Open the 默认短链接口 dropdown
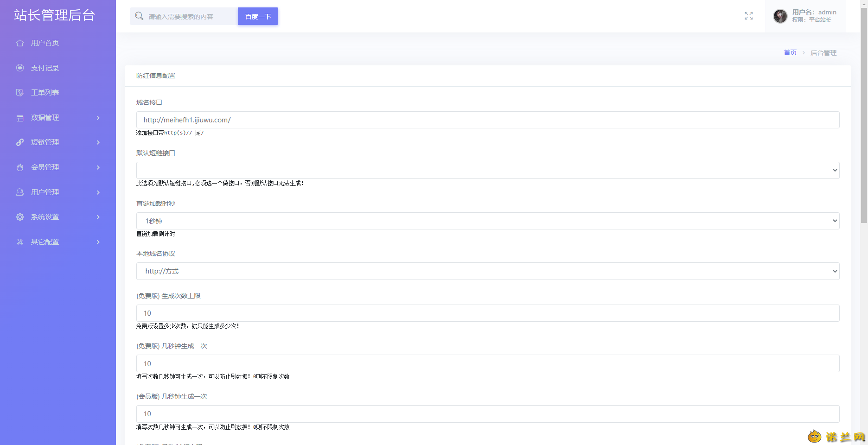 pyautogui.click(x=488, y=170)
